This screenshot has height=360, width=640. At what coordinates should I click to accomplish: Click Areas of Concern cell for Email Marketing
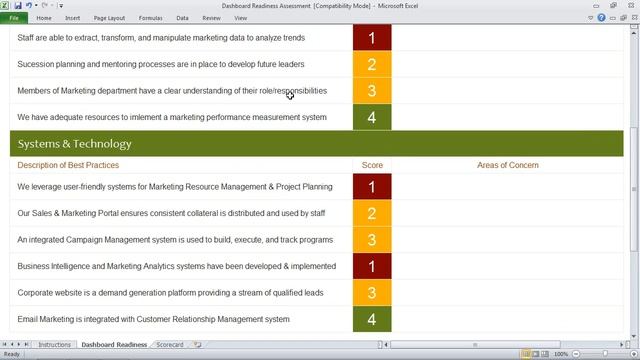point(507,319)
